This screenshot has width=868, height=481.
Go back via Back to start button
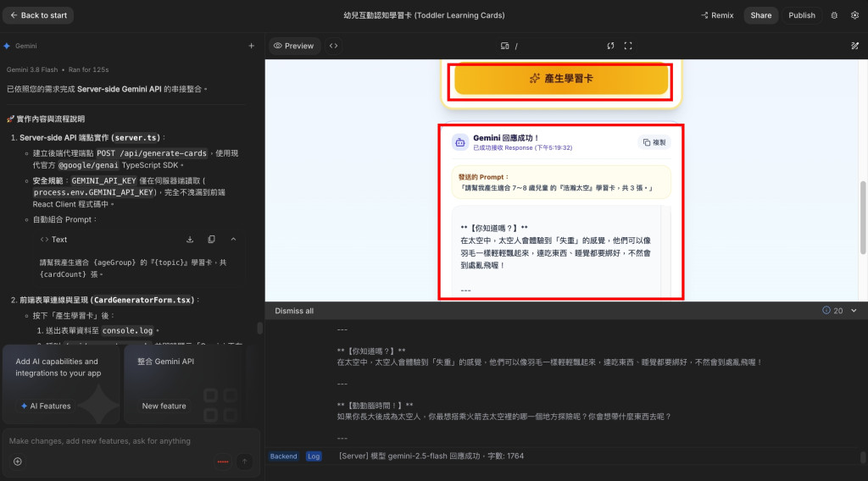[38, 15]
